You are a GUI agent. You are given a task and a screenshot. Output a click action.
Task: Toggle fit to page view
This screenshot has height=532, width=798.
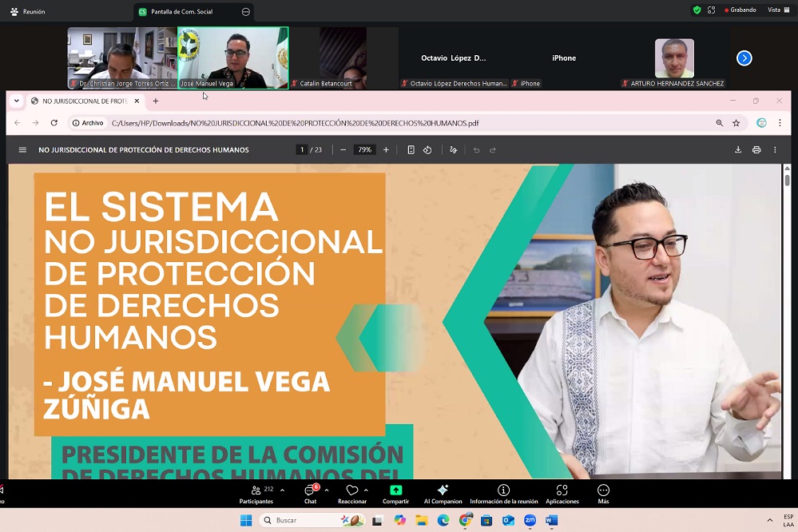click(x=411, y=150)
